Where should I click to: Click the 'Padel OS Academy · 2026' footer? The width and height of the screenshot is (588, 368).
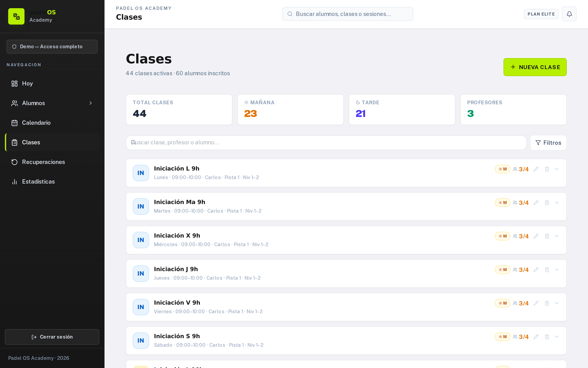coord(39,358)
